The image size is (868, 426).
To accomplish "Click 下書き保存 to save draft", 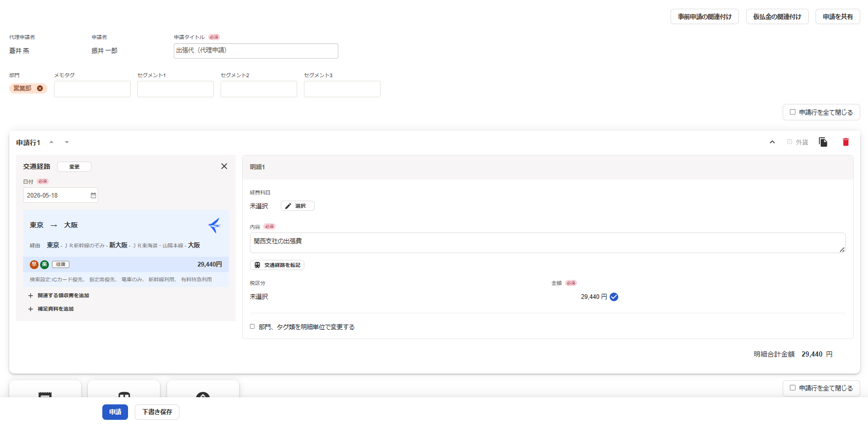I will (157, 412).
